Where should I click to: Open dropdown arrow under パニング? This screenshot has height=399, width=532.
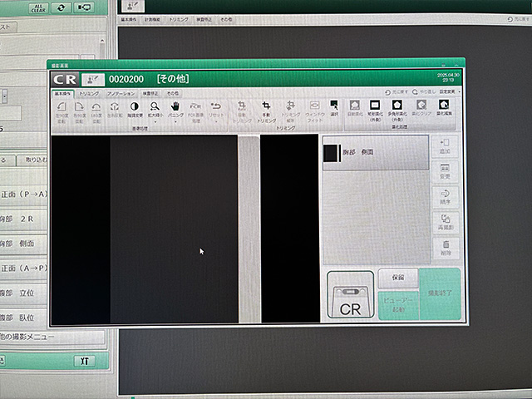175,122
